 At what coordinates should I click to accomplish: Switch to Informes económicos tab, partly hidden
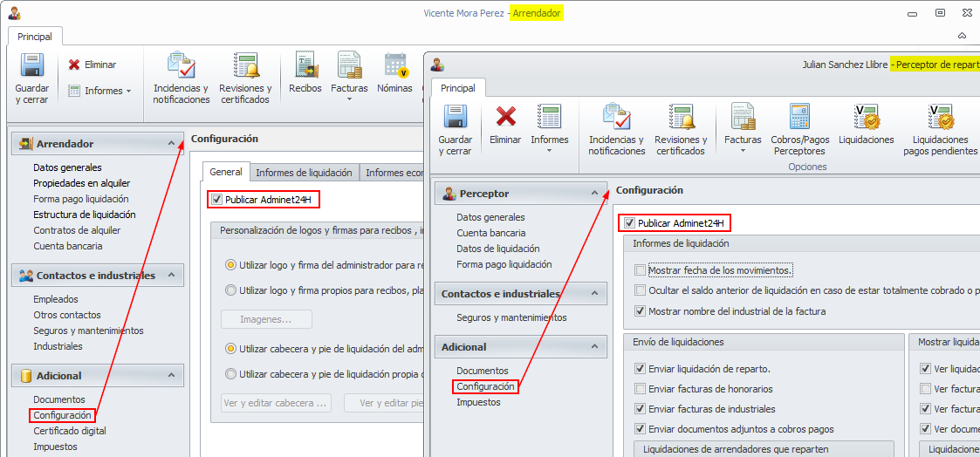click(x=392, y=173)
